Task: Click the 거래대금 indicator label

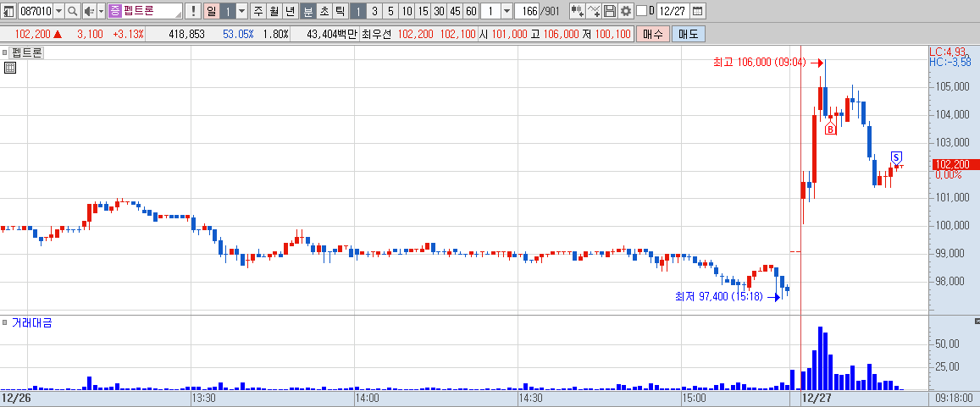Action: (31, 322)
